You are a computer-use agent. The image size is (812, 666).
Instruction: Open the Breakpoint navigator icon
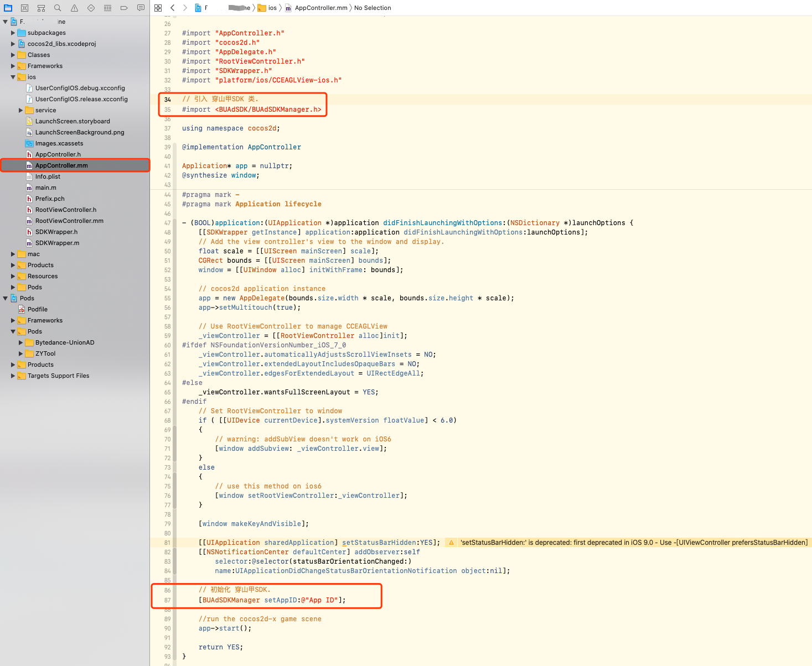click(x=124, y=8)
